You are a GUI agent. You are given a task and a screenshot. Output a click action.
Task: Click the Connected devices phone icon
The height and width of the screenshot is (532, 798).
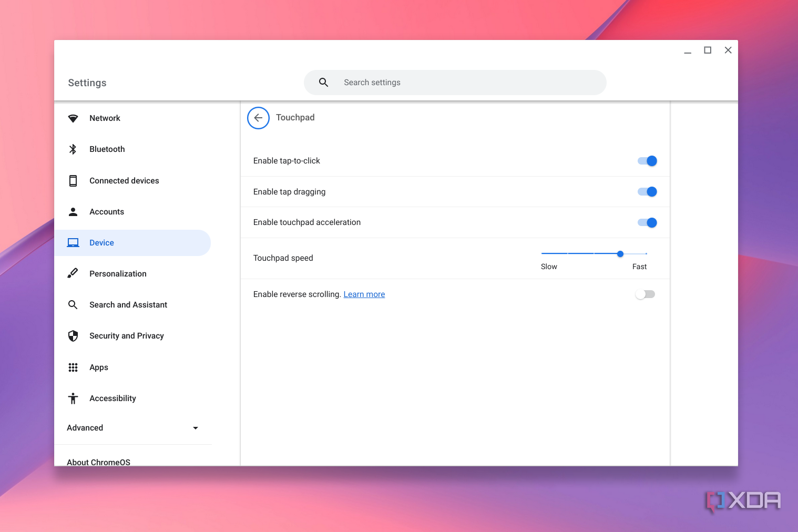click(73, 180)
